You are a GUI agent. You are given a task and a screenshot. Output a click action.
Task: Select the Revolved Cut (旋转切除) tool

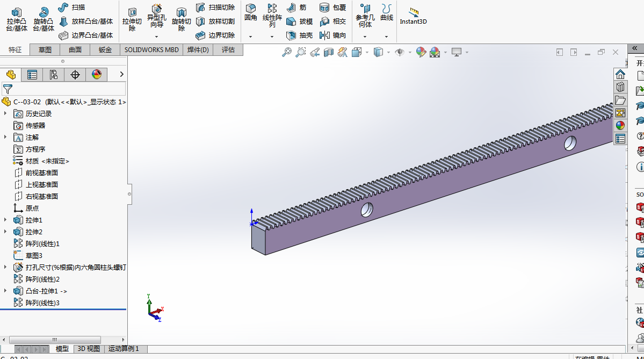181,19
